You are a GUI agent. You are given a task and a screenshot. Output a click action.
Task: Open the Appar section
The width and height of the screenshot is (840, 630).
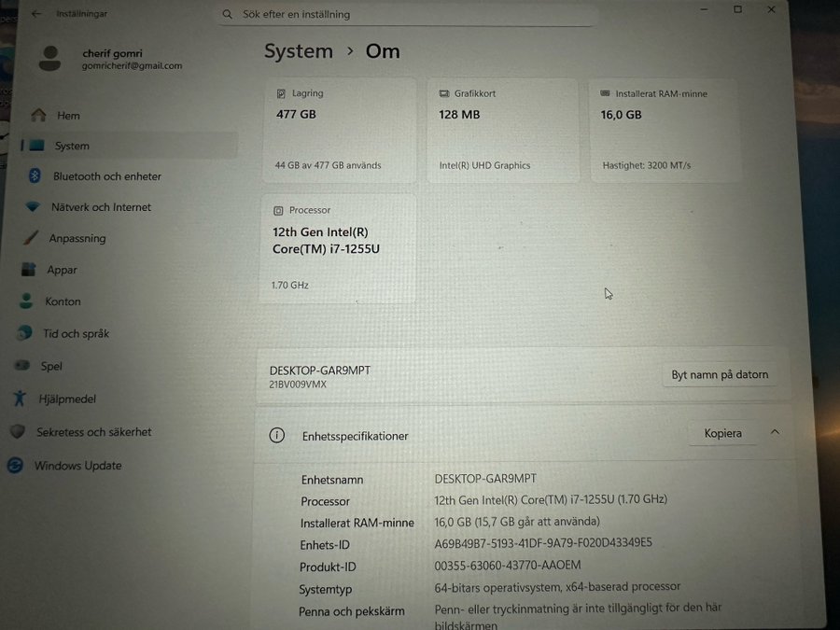[62, 270]
